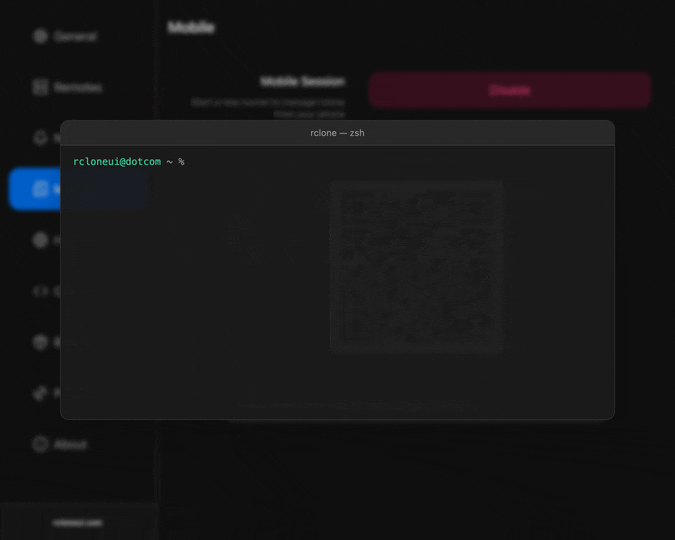Screen dimensions: 675x540
Task: Click the Remotes sidebar icon in settings
Action: coord(40,87)
